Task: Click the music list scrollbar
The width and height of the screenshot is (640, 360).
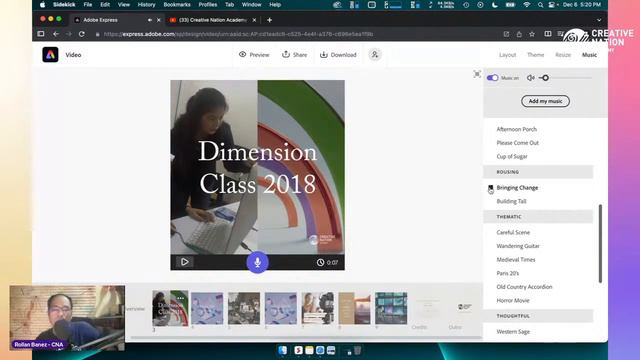Action: click(x=600, y=243)
